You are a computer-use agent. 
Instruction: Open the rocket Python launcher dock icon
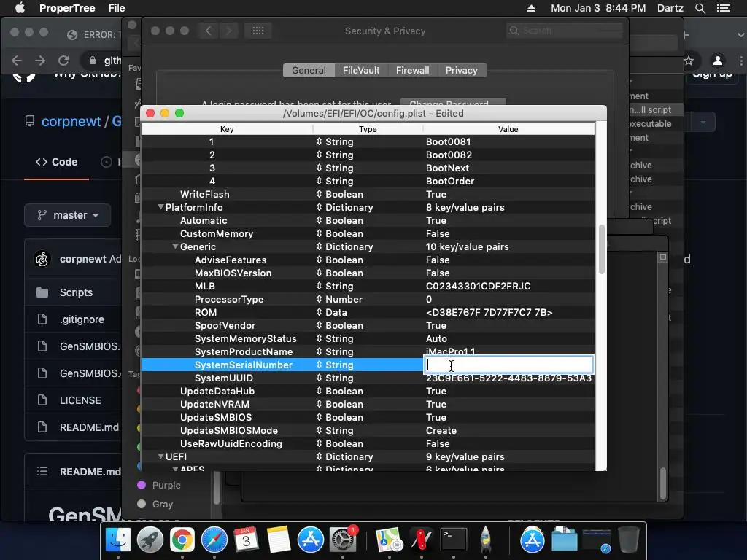(485, 540)
